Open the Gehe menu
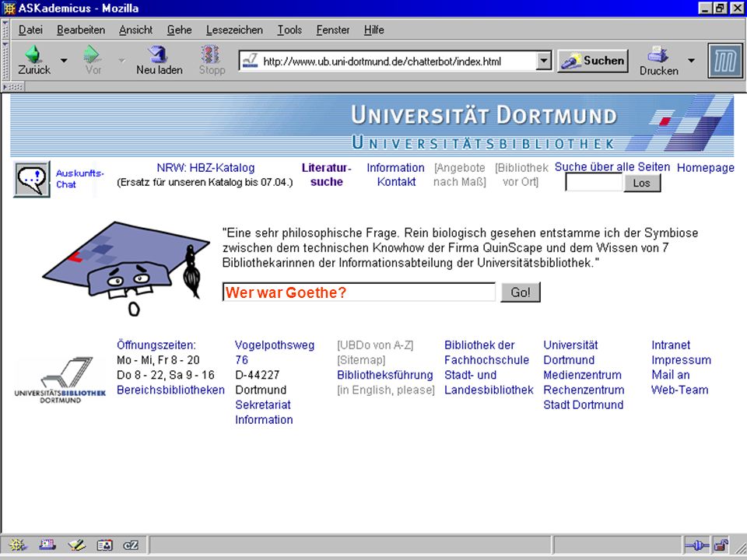 click(x=179, y=30)
